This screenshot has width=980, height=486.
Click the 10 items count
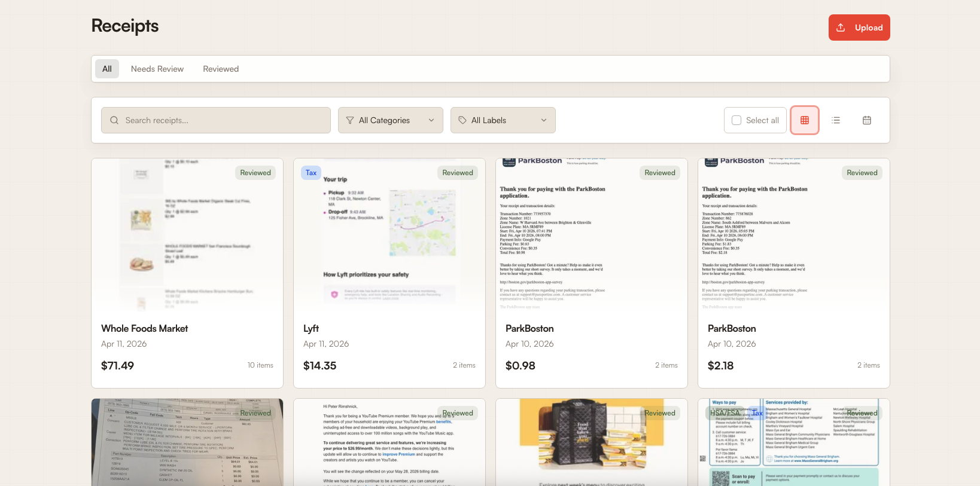click(260, 365)
